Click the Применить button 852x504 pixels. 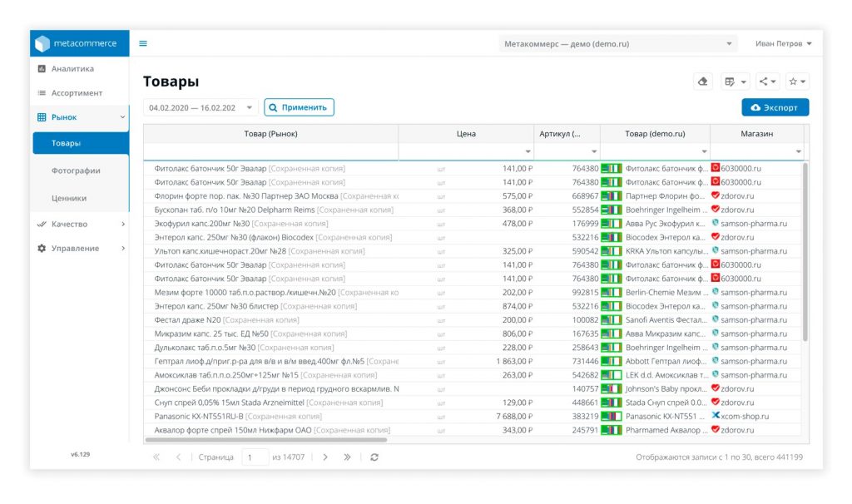[x=300, y=107]
